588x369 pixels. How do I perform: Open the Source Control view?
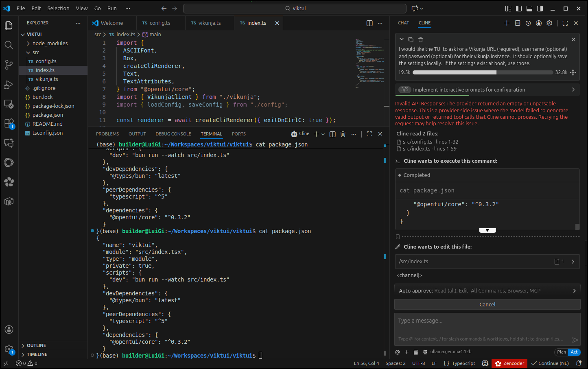pyautogui.click(x=9, y=65)
